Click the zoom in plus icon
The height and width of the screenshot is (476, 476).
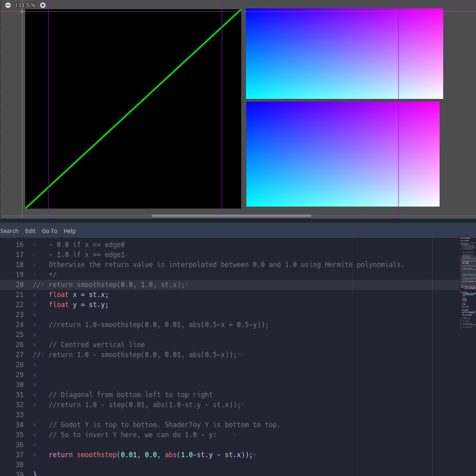43,5
